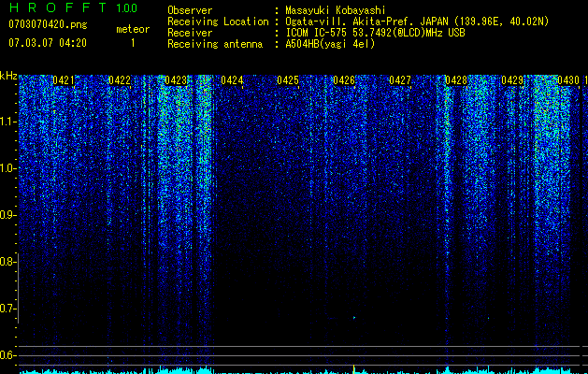Click the 0.9 frequency axis label
588x374 pixels.
click(x=7, y=215)
